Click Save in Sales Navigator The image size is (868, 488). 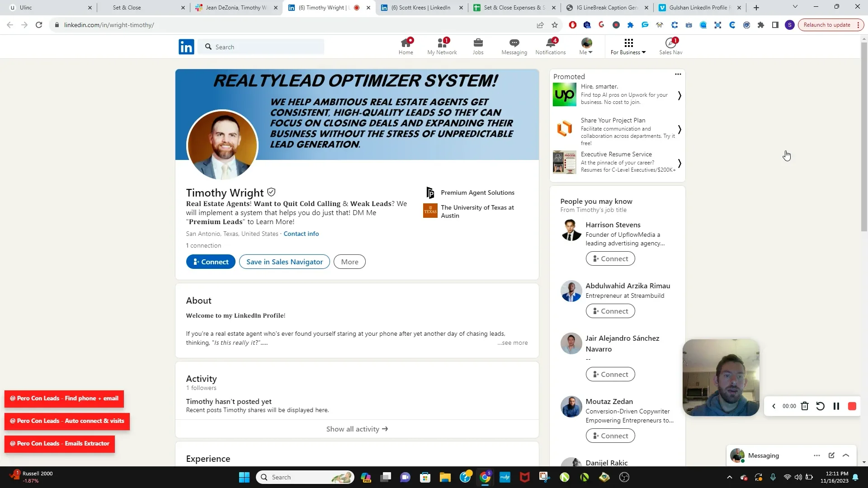pyautogui.click(x=284, y=262)
